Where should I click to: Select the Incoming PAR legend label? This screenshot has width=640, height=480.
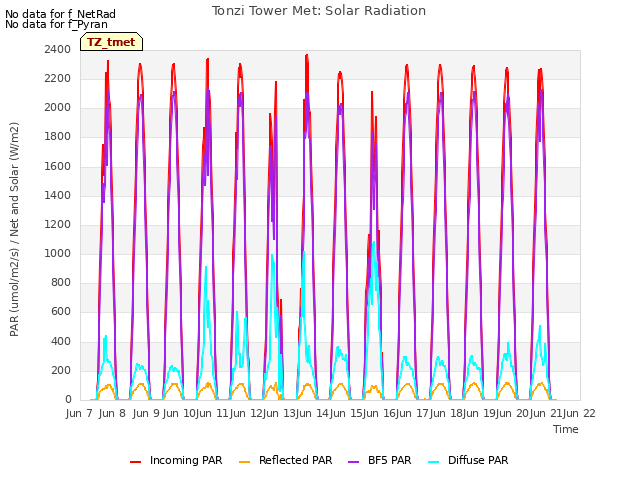186,460
